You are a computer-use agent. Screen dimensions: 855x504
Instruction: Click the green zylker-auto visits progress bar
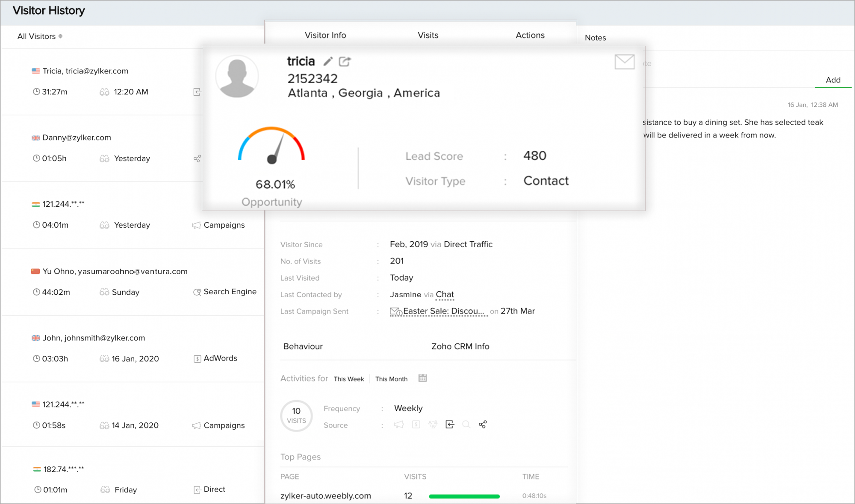pos(464,496)
